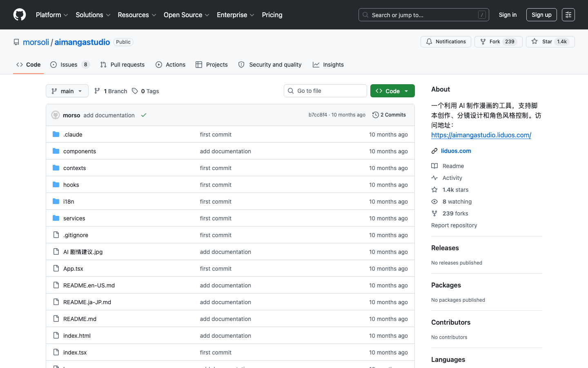Viewport: 588px width, 368px height.
Task: Open the main branch selector dropdown
Action: [67, 91]
